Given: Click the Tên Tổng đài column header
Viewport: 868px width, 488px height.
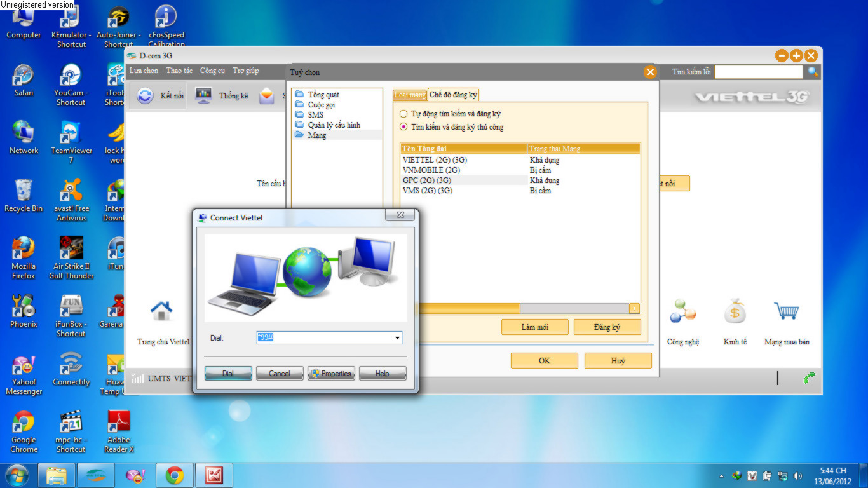Looking at the screenshot, I should click(x=464, y=149).
